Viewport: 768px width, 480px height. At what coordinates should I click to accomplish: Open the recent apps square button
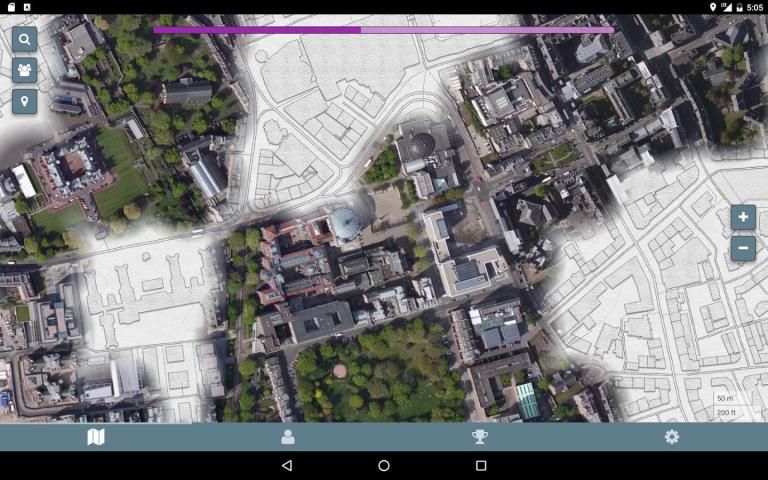click(x=480, y=466)
